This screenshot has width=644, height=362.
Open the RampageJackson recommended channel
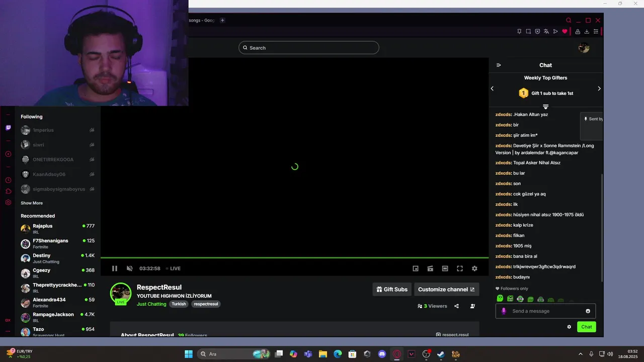(57, 317)
